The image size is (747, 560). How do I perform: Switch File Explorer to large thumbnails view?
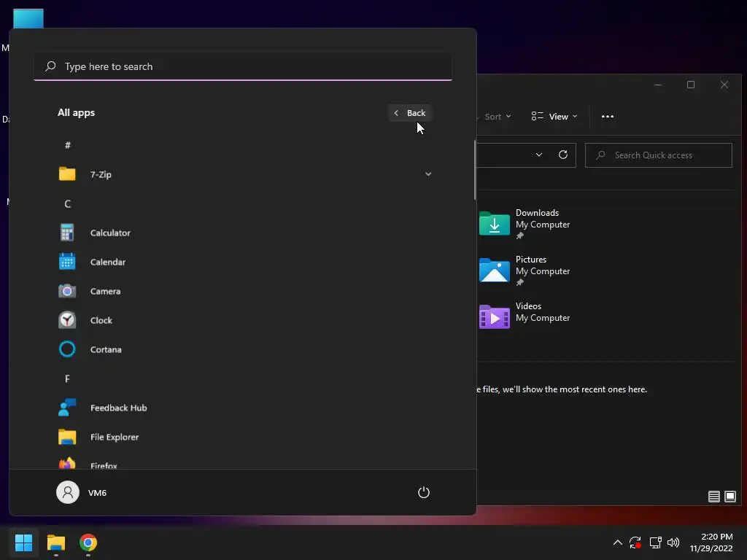[x=729, y=497]
